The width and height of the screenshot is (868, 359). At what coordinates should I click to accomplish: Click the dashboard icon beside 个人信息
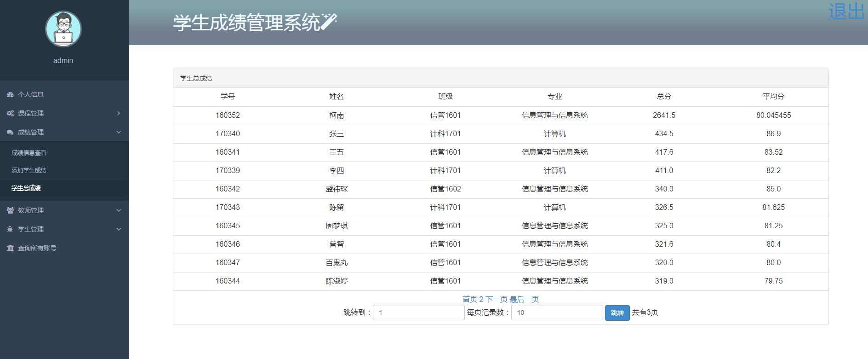10,94
